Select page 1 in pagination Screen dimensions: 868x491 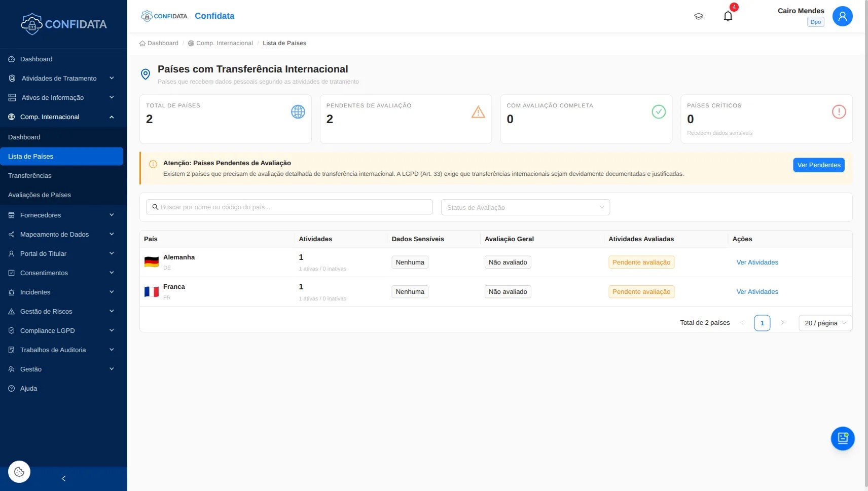click(x=762, y=323)
